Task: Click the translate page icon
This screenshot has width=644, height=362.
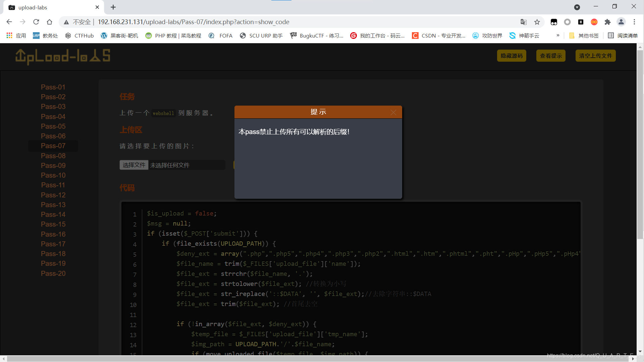Action: pos(523,22)
